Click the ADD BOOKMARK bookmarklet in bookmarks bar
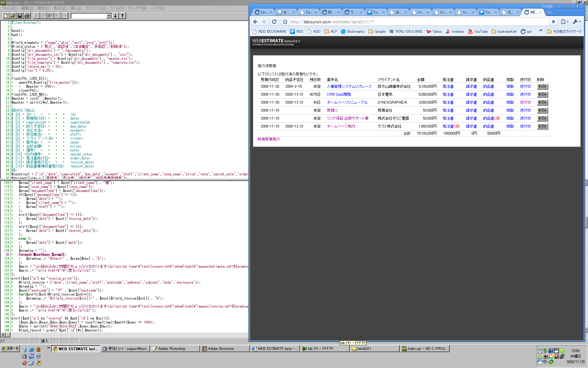This screenshot has height=368, width=588. coord(269,31)
